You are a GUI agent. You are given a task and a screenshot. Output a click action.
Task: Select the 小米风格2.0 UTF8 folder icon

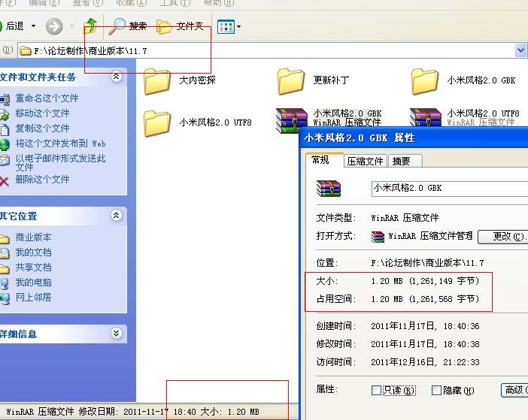[157, 123]
